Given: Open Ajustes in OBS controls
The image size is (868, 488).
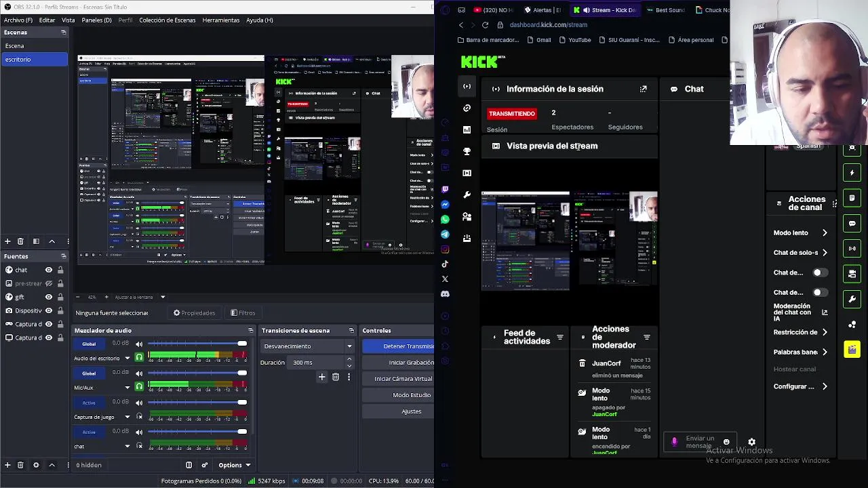Looking at the screenshot, I should coord(399,411).
